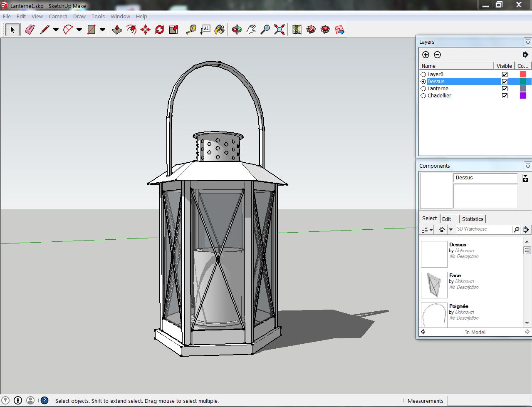Open the Arc tool dropdown arrow
The height and width of the screenshot is (407, 532).
[79, 30]
